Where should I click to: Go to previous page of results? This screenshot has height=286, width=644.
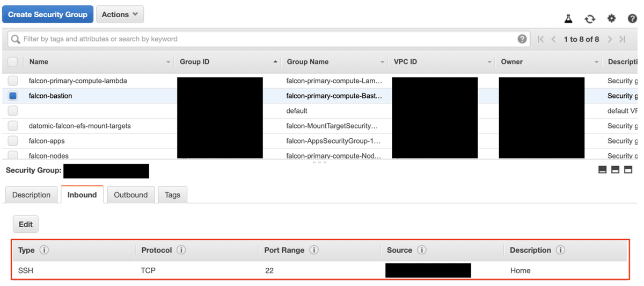point(553,39)
